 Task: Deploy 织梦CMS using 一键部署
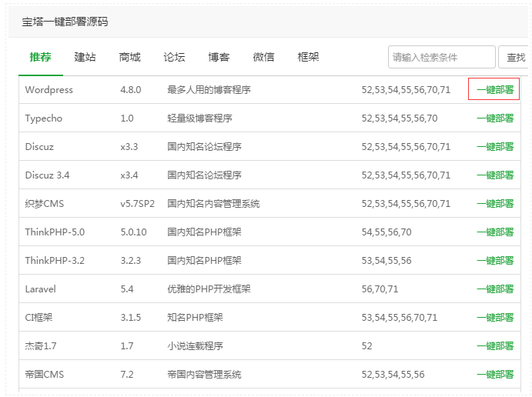tap(495, 204)
